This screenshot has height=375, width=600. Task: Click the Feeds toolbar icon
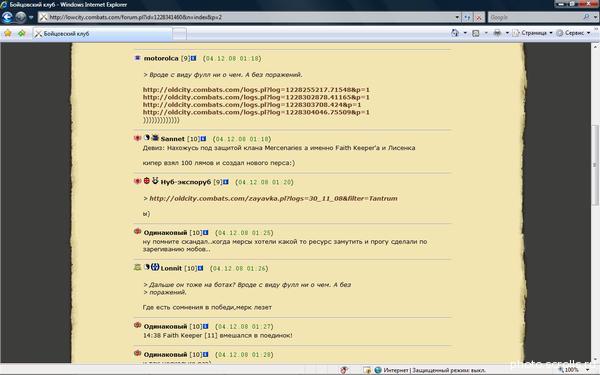[476, 33]
